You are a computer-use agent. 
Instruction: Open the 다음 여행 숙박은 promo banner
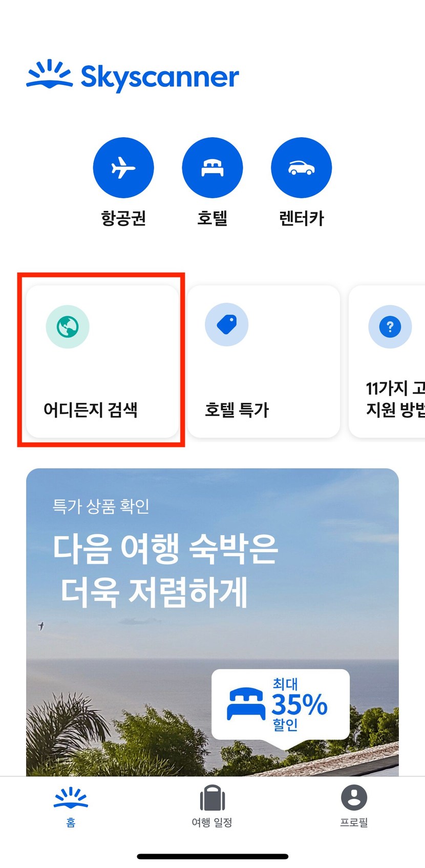[x=213, y=622]
